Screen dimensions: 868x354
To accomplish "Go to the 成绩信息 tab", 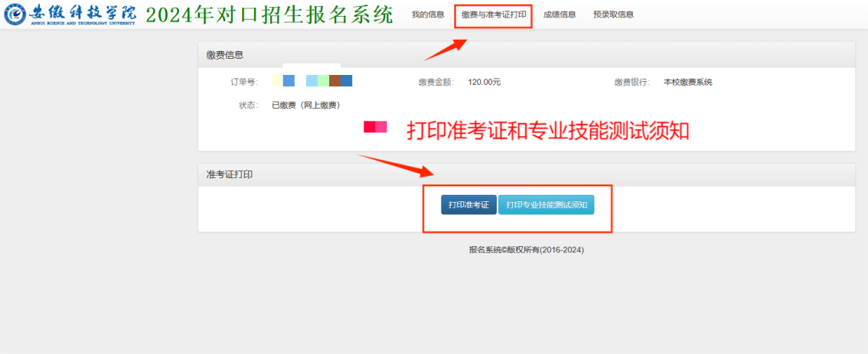I will [560, 15].
